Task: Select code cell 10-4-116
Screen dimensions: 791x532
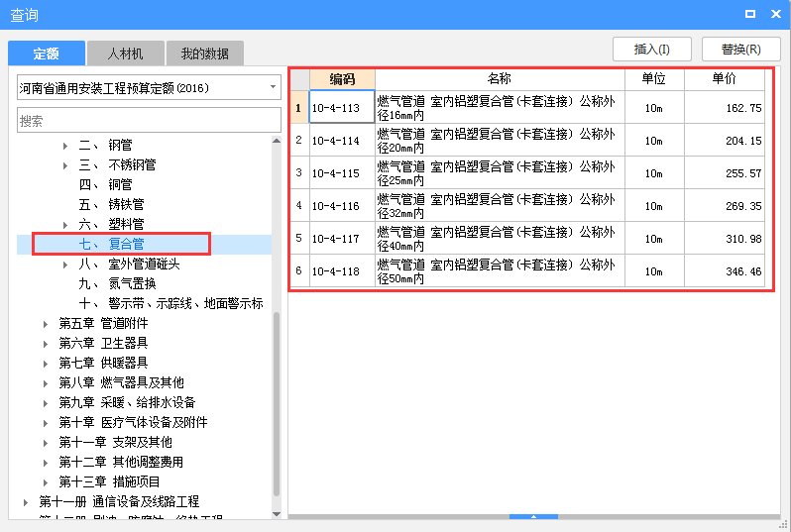Action: tap(342, 205)
